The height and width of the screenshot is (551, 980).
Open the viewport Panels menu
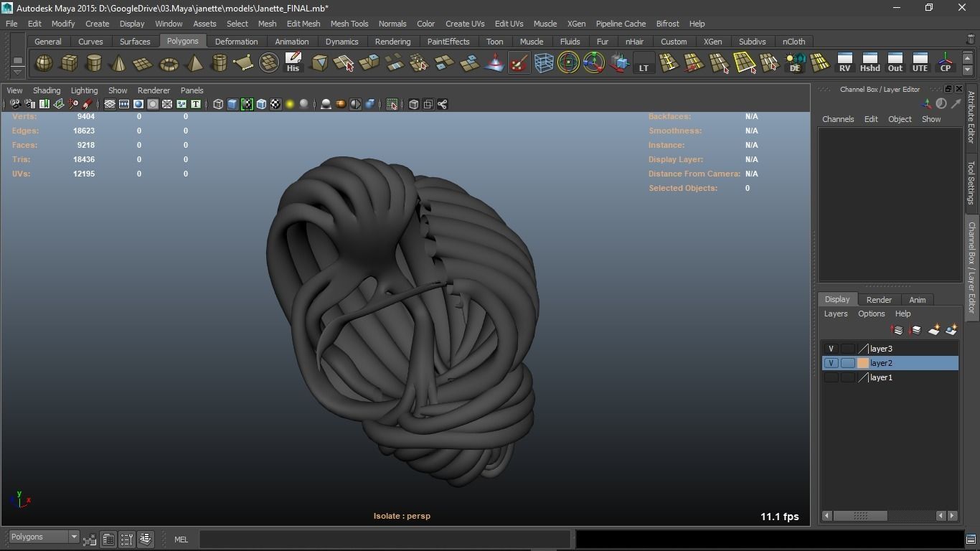click(192, 90)
